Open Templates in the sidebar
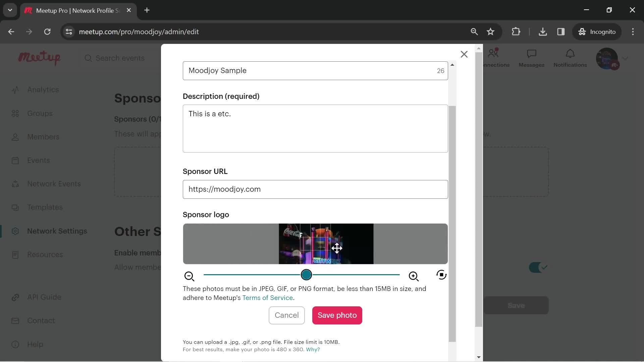644x362 pixels. pyautogui.click(x=45, y=207)
